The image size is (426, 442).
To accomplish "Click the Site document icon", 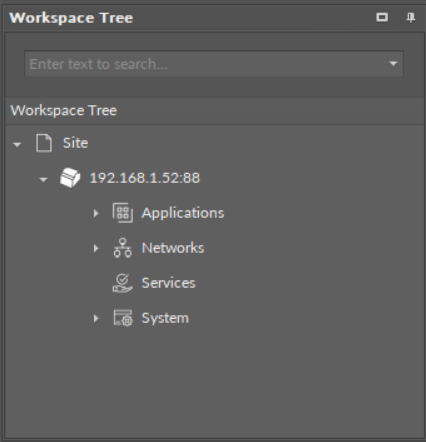I will point(44,143).
